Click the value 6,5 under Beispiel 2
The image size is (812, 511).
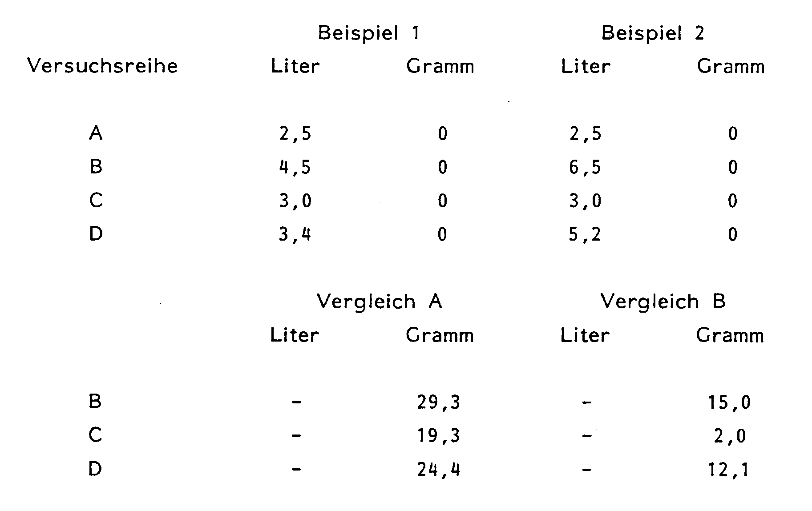coord(585,167)
